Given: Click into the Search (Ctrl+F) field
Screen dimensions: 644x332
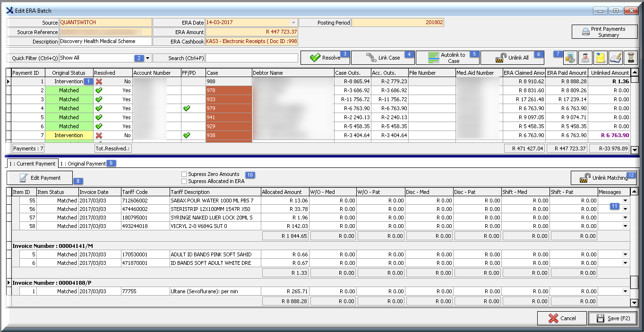Looking at the screenshot, I should pos(252,58).
